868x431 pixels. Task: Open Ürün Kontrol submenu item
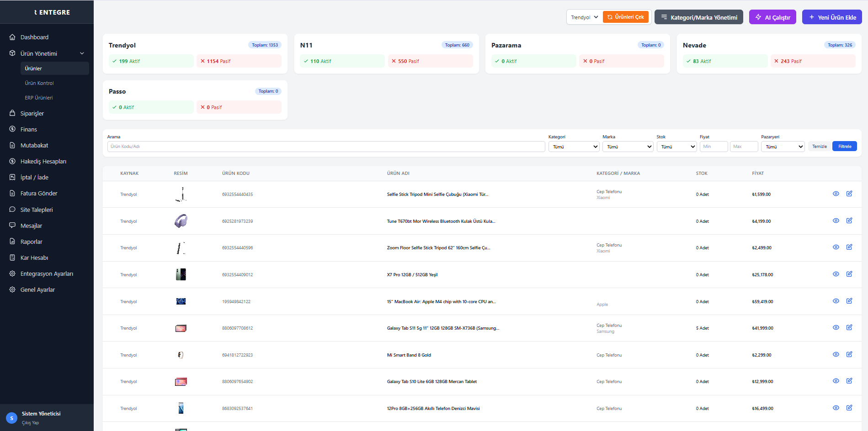click(39, 83)
